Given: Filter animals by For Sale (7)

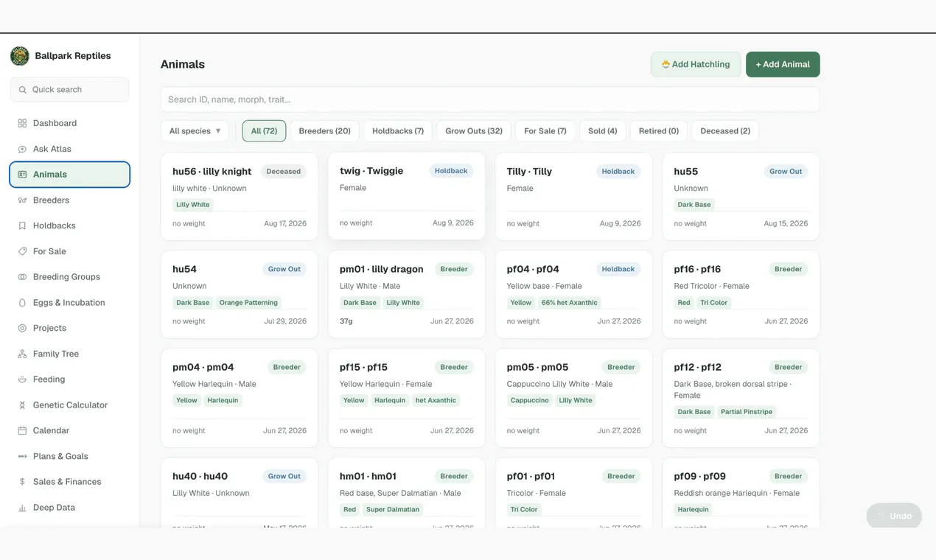Looking at the screenshot, I should [545, 131].
